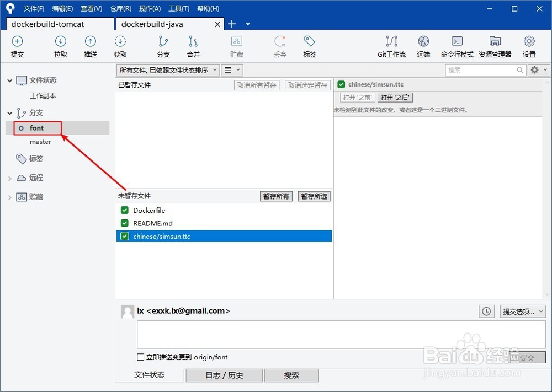Toggle checkbox in diff header for chinese/simsun.ttc
Screen dimensions: 552x392
[341, 84]
